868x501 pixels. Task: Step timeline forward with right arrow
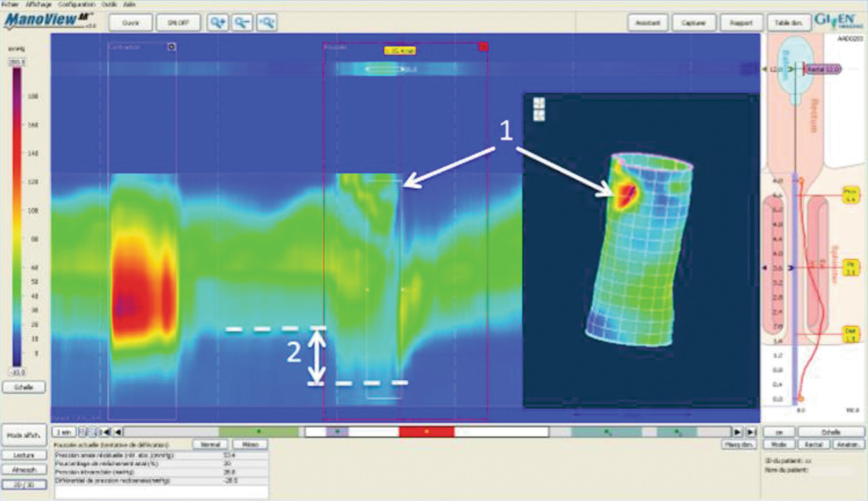click(x=738, y=432)
